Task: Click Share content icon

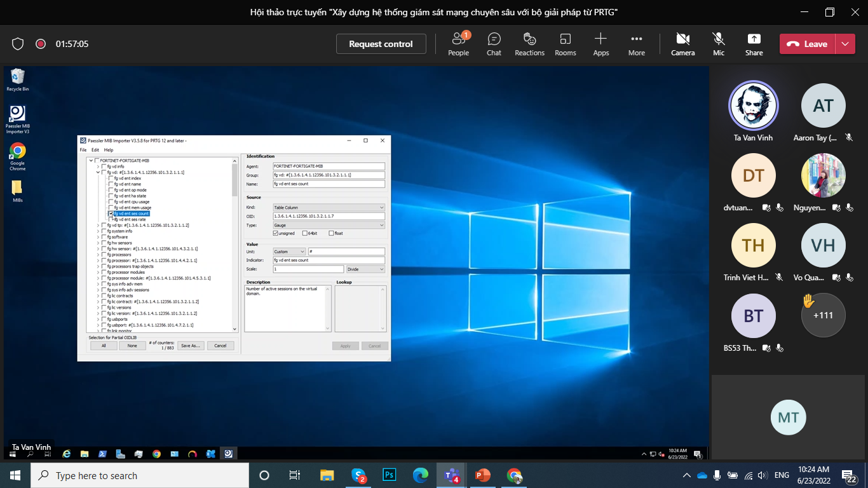Action: click(754, 44)
